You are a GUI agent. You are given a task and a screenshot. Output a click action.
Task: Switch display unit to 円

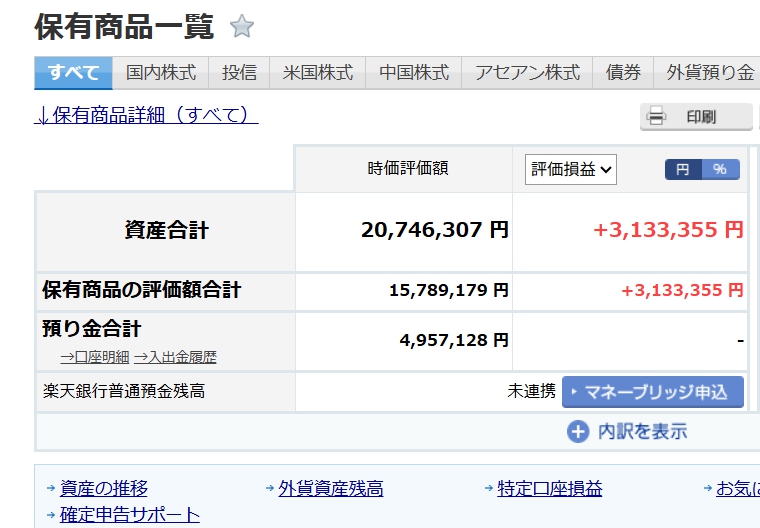(683, 169)
